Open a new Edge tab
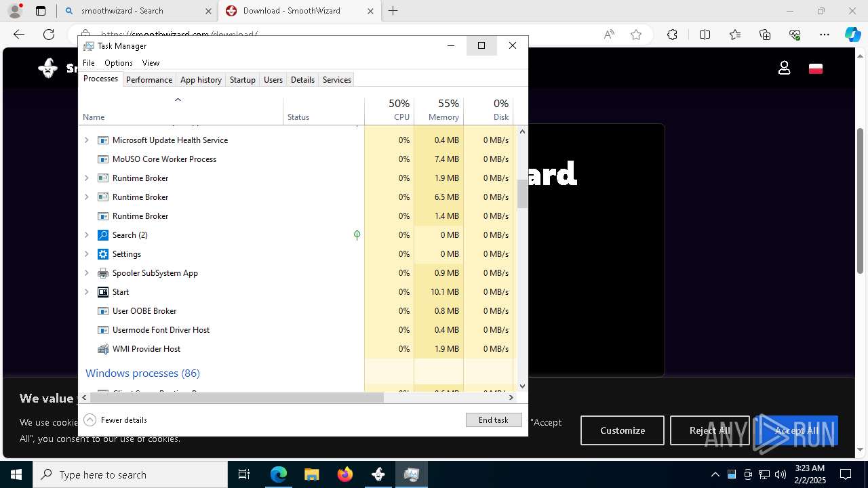The height and width of the screenshot is (488, 868). point(393,11)
